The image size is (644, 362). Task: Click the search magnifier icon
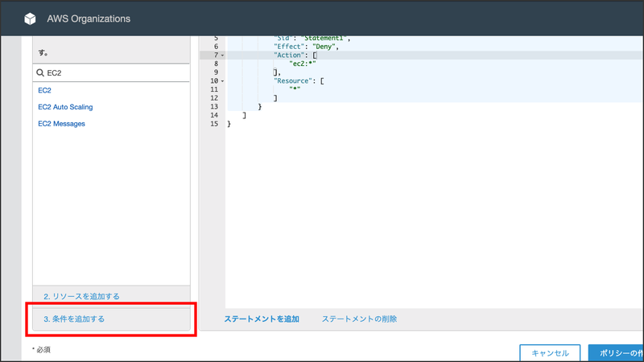click(x=39, y=72)
